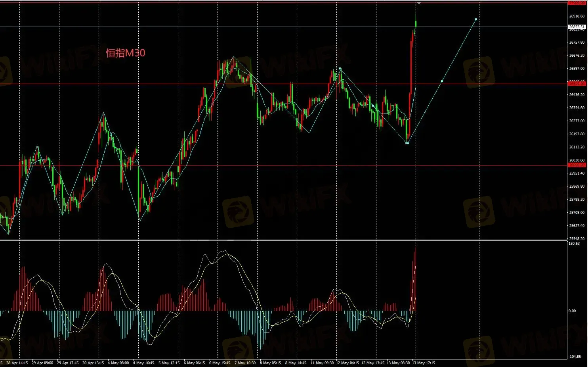588x367 pixels.
Task: Click the 恒指M30 text label
Action: [126, 53]
